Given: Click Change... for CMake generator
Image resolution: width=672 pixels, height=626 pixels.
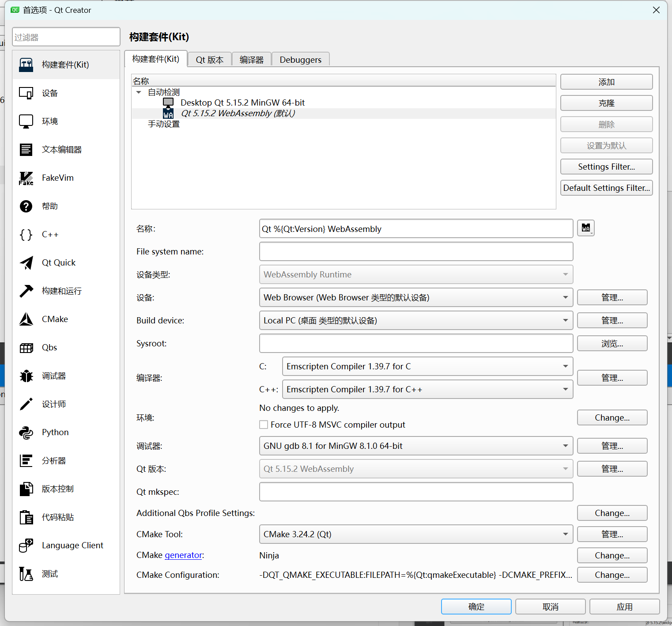Looking at the screenshot, I should (612, 555).
